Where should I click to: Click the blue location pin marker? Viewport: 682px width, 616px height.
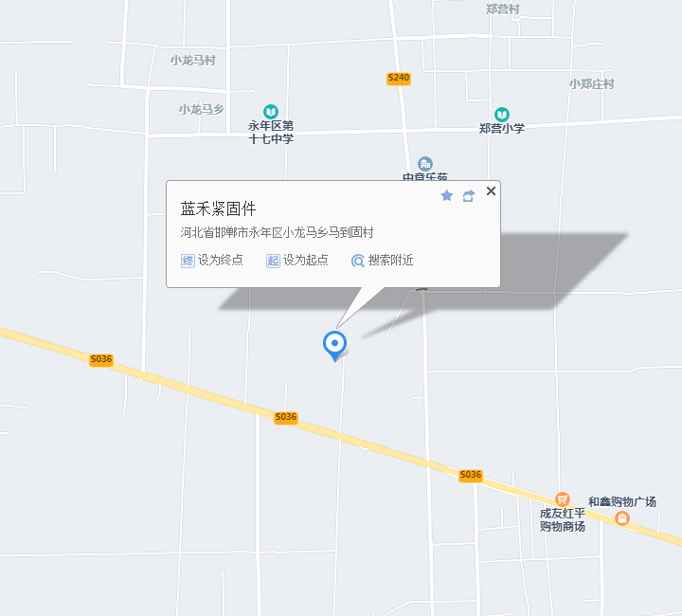click(335, 346)
